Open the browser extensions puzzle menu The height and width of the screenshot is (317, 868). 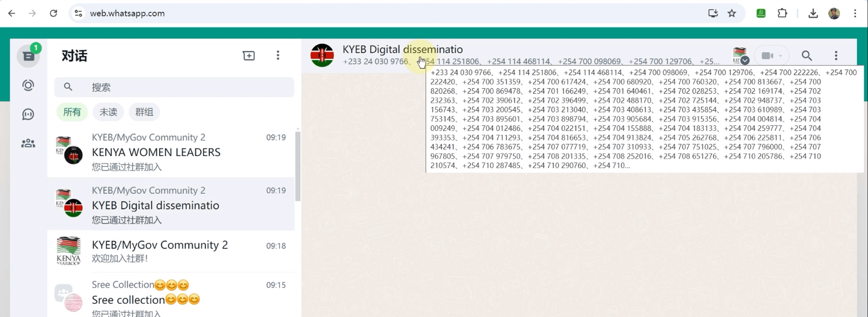coord(782,13)
